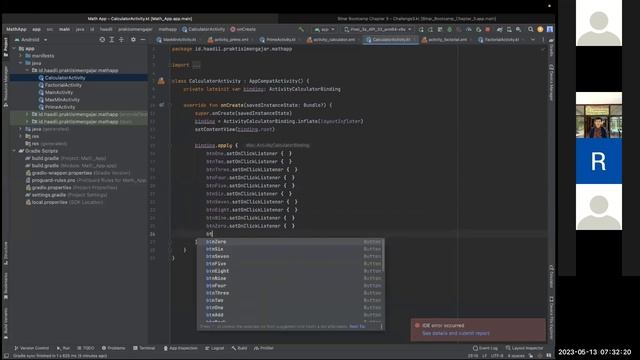Open the Pixel device selector dropdown

(378, 29)
